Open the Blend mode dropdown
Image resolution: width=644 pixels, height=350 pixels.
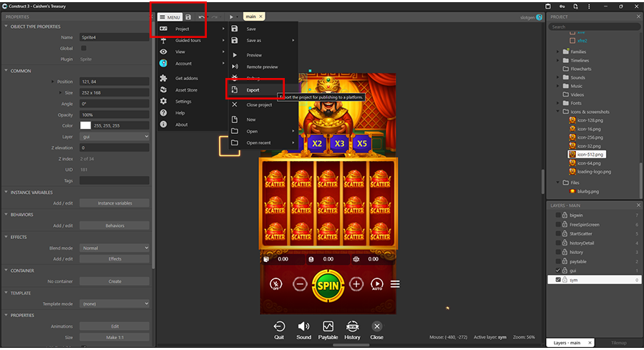click(114, 248)
